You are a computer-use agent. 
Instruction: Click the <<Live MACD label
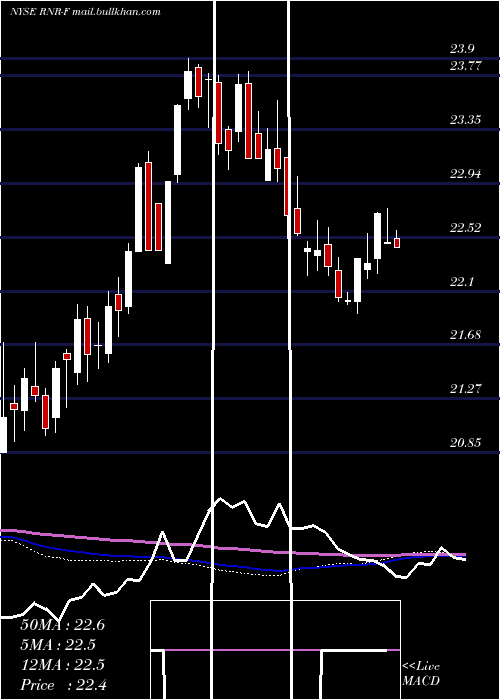[x=421, y=673]
